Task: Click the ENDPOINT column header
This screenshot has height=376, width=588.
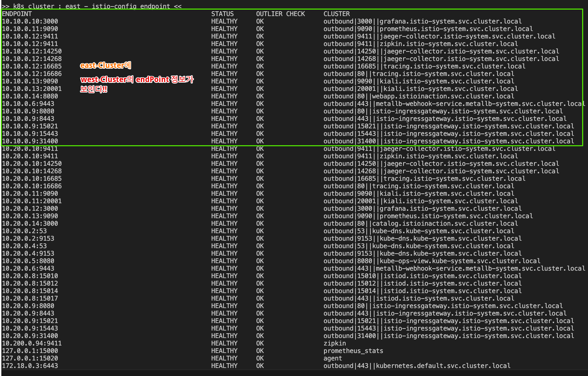Action: pyautogui.click(x=17, y=14)
